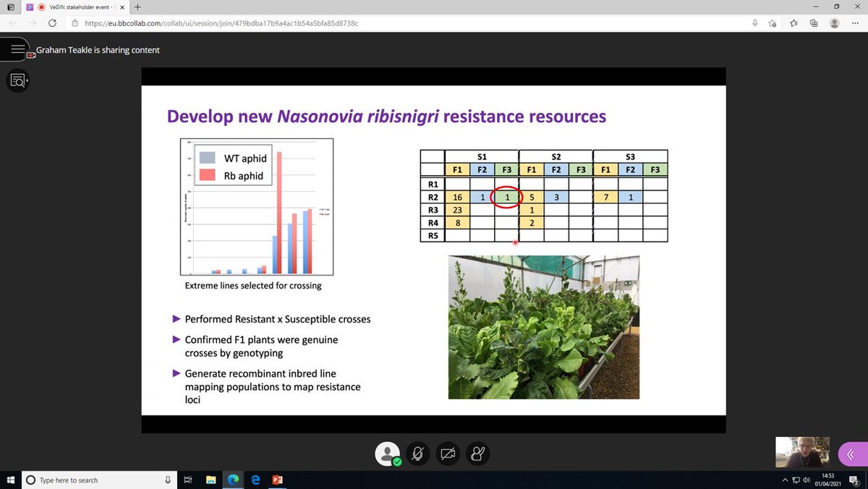Click the S2 column header
Image resolution: width=868 pixels, height=489 pixels.
556,156
